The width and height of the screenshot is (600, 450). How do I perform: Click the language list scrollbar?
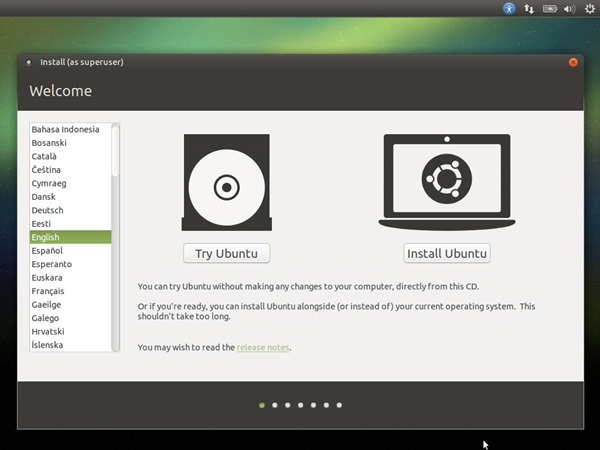coord(115,237)
